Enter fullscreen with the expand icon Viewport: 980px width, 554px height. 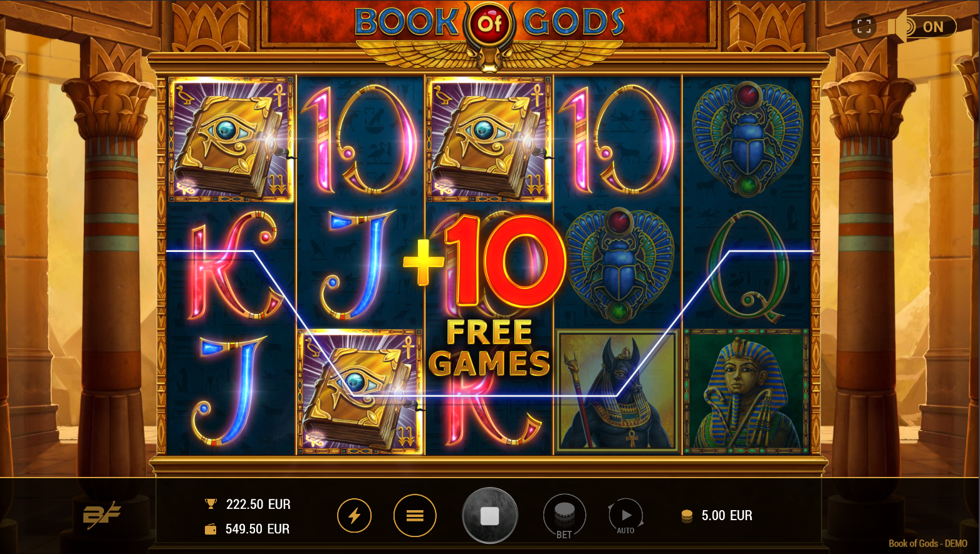tap(864, 26)
